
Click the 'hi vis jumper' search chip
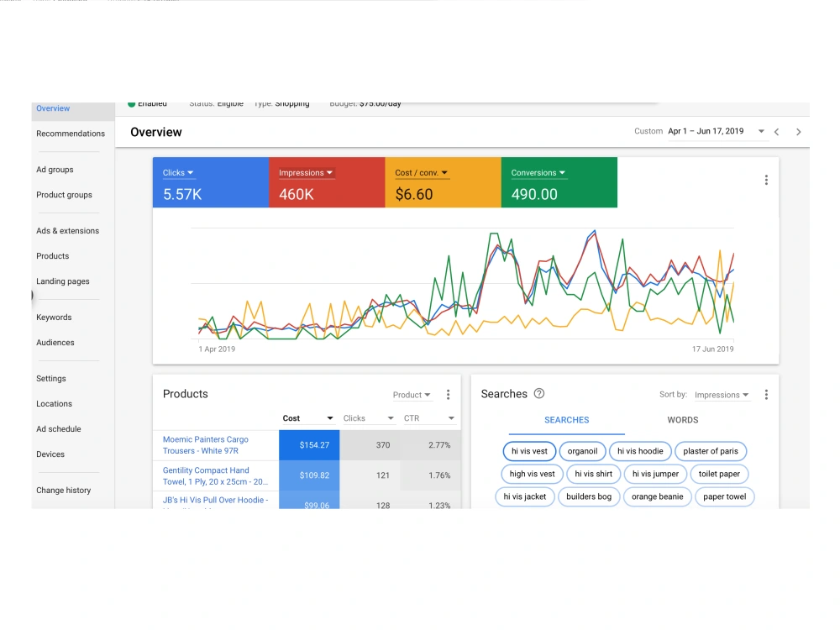pyautogui.click(x=655, y=474)
